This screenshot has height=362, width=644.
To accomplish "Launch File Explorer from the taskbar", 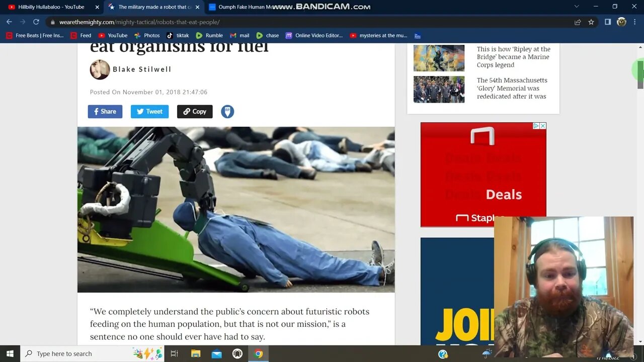I will click(196, 353).
